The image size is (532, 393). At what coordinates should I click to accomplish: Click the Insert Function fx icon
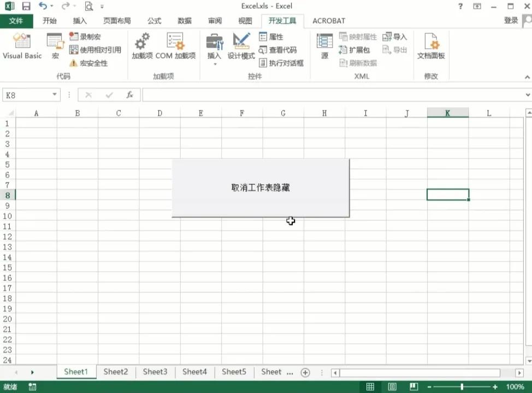[129, 95]
